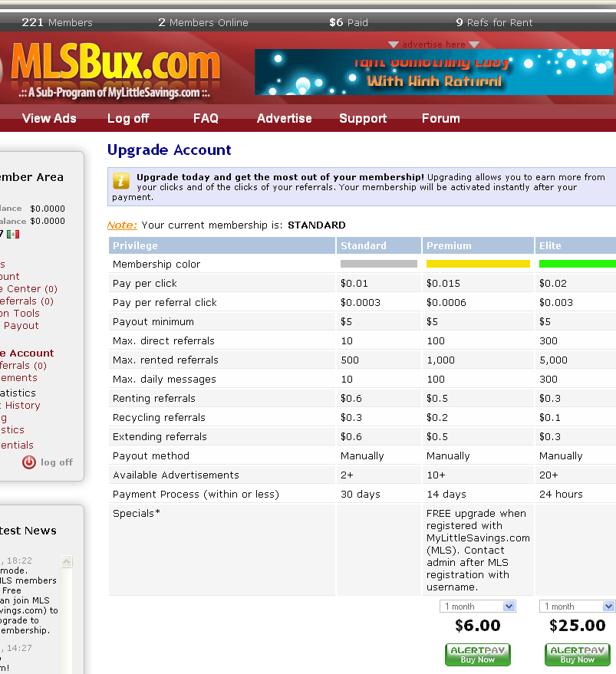Click Elite max rented referrals 5,000

553,360
